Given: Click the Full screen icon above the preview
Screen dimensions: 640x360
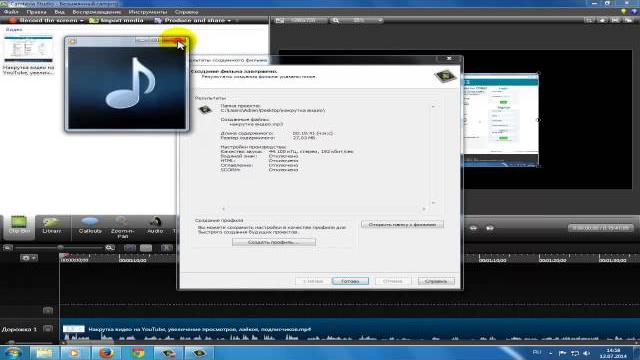Looking at the screenshot, I should click(x=615, y=20).
